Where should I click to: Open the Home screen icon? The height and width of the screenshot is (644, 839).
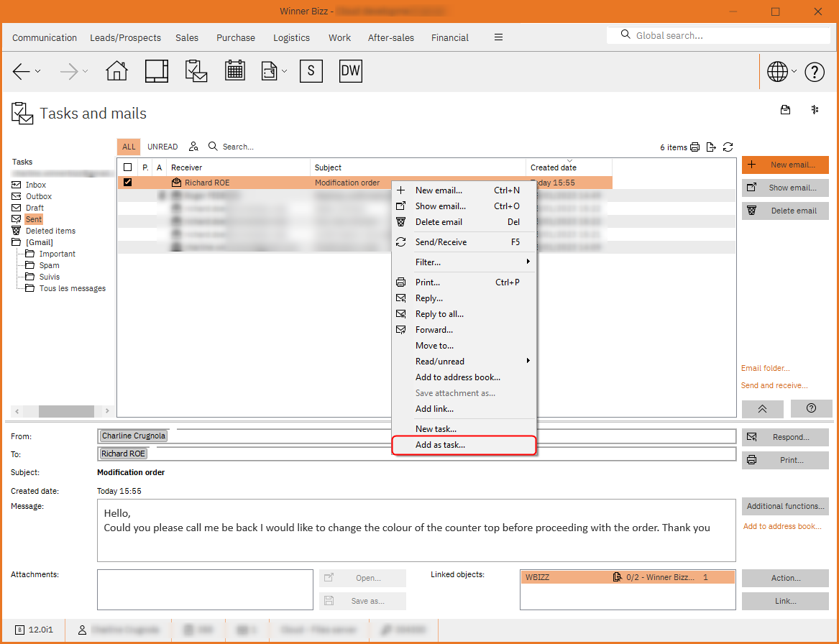[116, 70]
